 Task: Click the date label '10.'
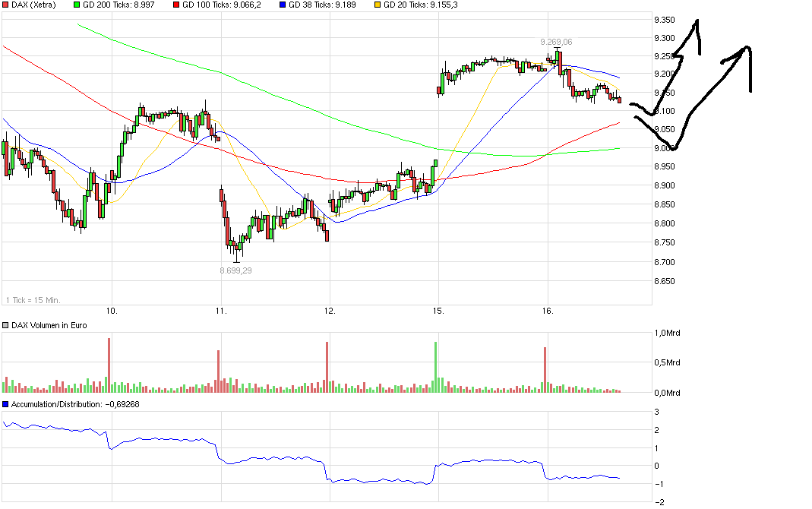(x=112, y=311)
